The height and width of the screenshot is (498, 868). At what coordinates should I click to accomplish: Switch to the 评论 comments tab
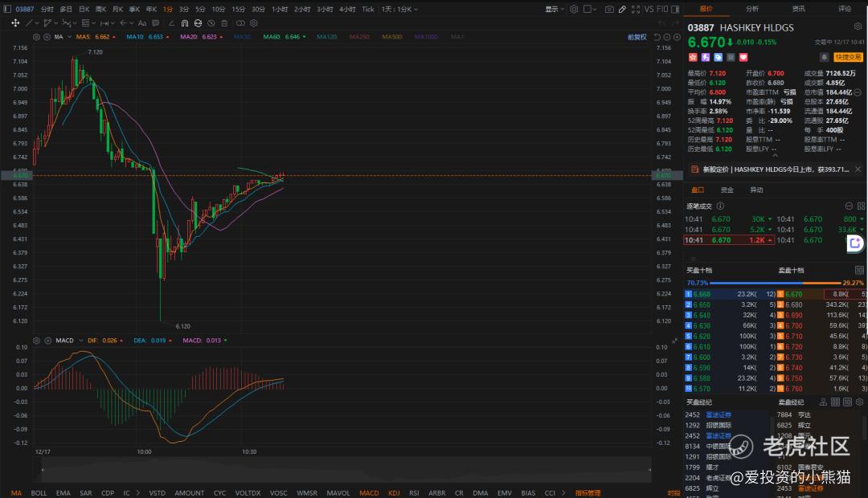(x=845, y=9)
